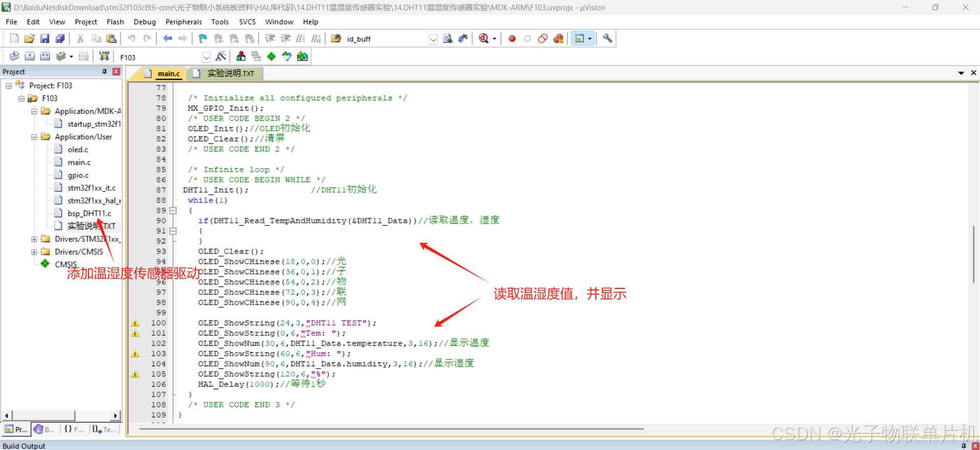Click the editor vertical scrollbar thumb
Image resolution: width=980 pixels, height=450 pixels.
click(x=974, y=254)
